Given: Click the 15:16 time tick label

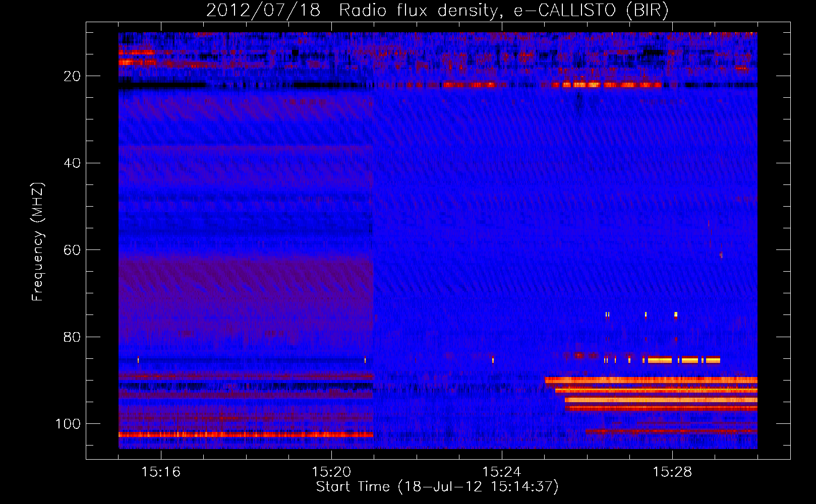Looking at the screenshot, I should click(161, 472).
